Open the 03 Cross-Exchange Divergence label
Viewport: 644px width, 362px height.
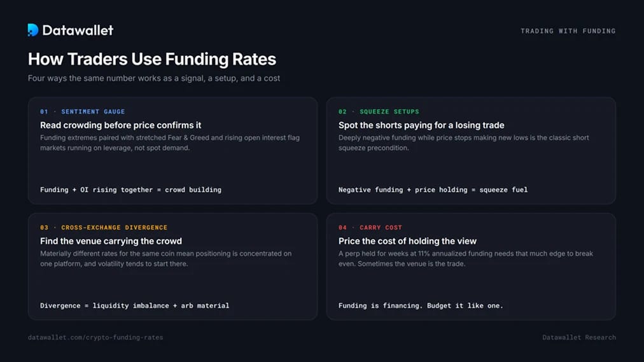coord(104,227)
